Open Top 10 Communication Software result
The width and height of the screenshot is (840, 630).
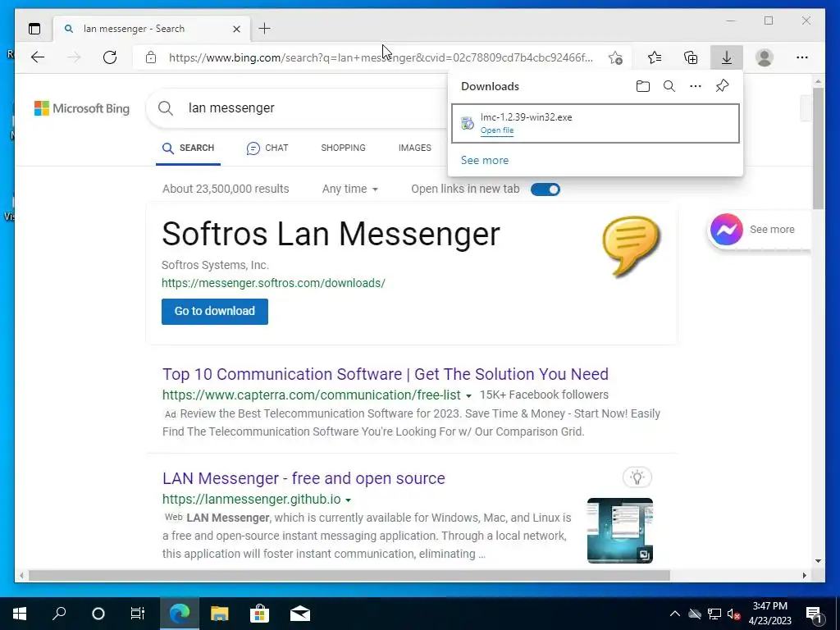[386, 374]
